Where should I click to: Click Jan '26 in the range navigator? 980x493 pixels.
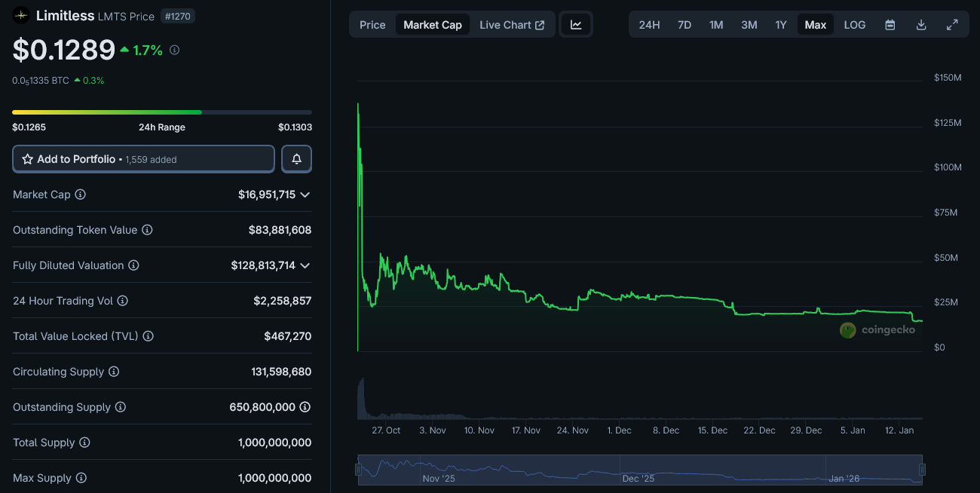(x=844, y=479)
